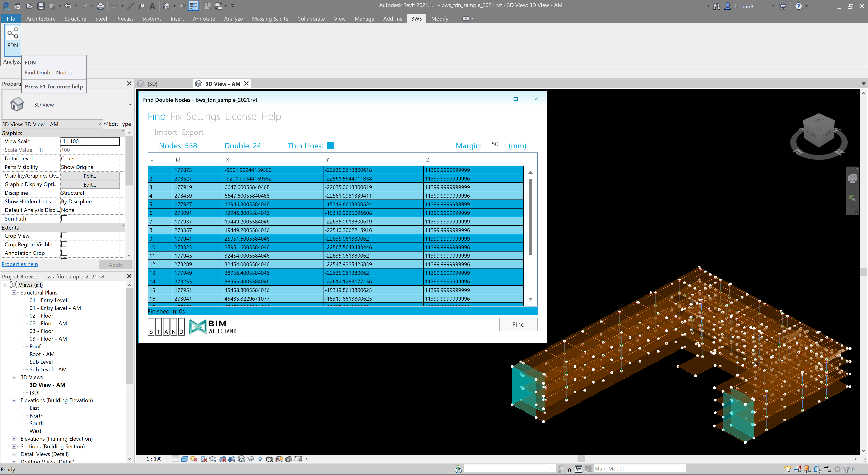This screenshot has width=868, height=475.
Task: Expand the Sections (Building Section) node
Action: point(14,446)
